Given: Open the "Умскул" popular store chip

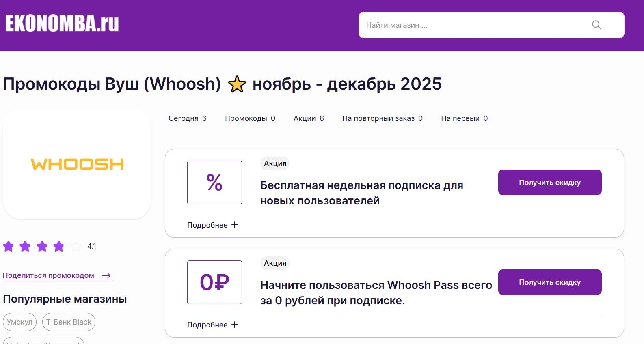Looking at the screenshot, I should (19, 322).
